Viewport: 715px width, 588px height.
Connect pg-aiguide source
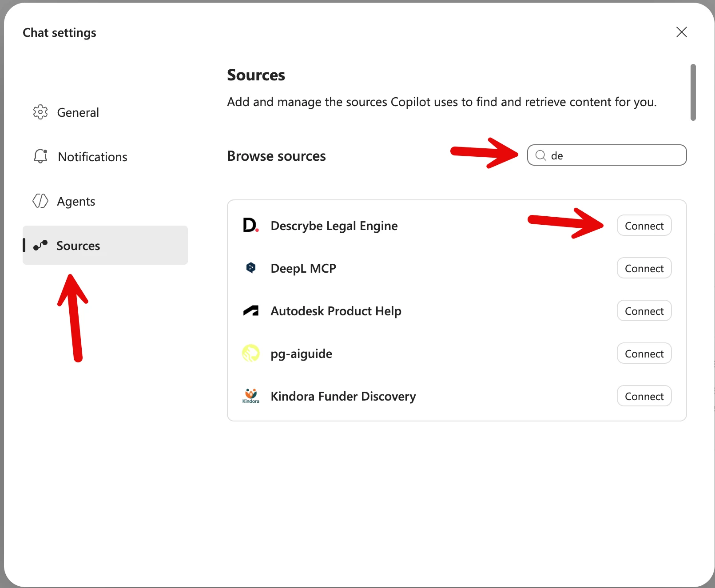pyautogui.click(x=644, y=354)
